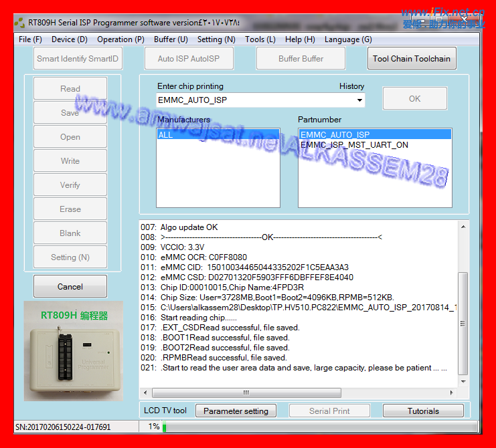Open the Operation (P) menu

[x=120, y=39]
